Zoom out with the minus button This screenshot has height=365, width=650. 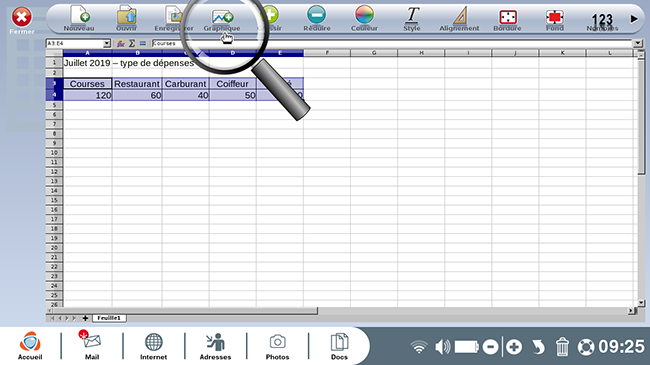point(490,347)
